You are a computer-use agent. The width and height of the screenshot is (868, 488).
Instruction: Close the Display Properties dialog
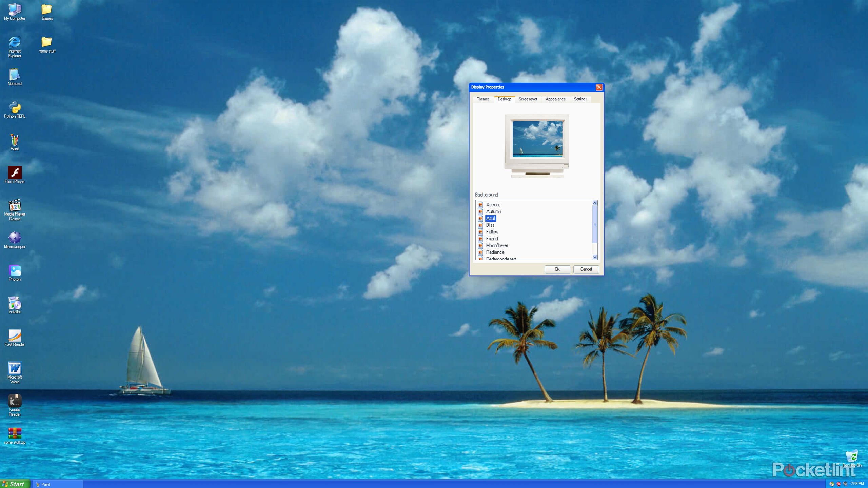[x=599, y=87]
